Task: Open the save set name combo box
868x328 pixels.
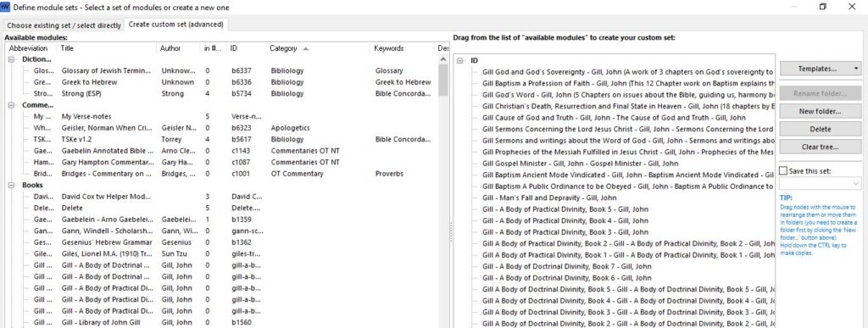Action: pyautogui.click(x=821, y=183)
